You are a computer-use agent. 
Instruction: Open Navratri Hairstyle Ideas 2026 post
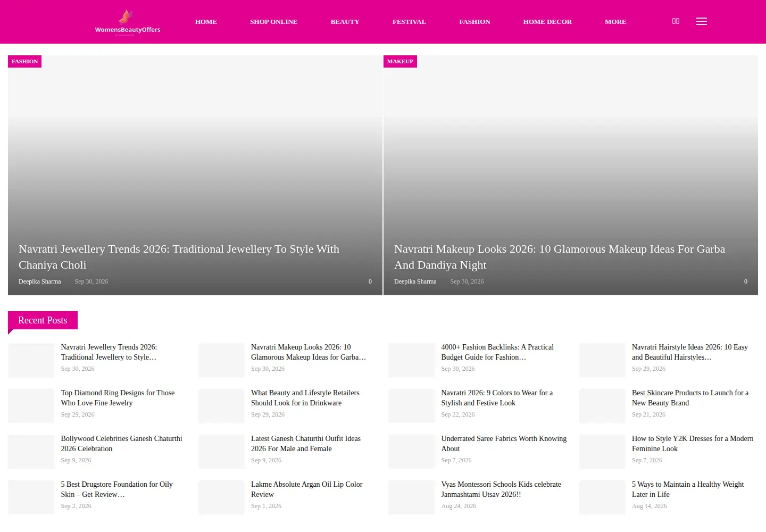tap(690, 352)
